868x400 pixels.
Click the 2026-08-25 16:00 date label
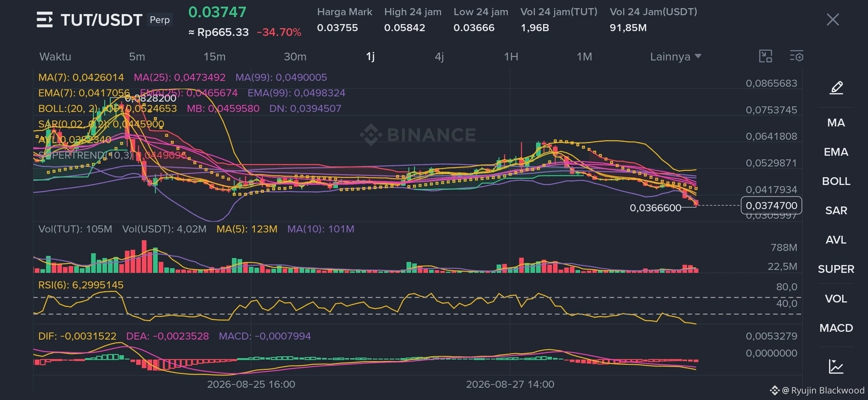pyautogui.click(x=251, y=384)
